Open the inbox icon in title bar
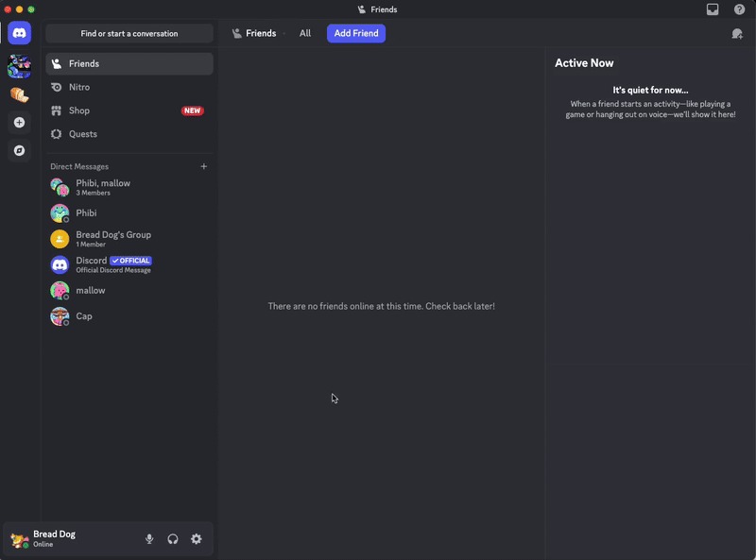The height and width of the screenshot is (560, 756). pos(713,9)
